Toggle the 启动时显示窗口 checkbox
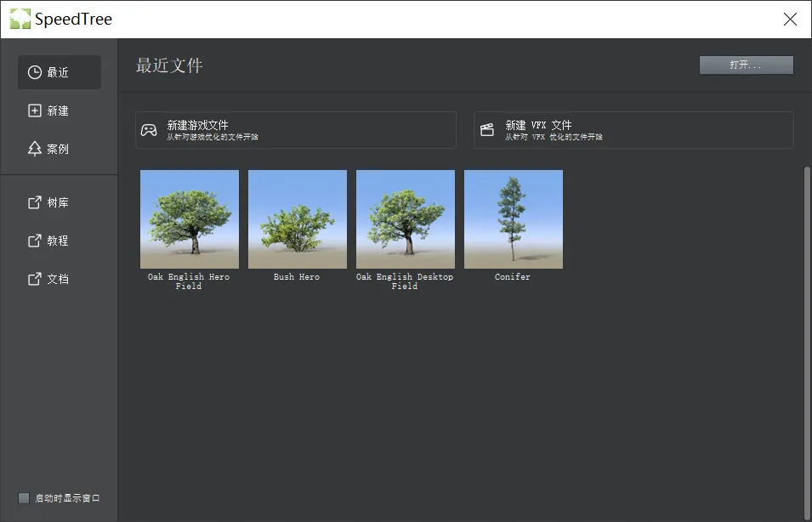Image resolution: width=812 pixels, height=522 pixels. point(24,498)
